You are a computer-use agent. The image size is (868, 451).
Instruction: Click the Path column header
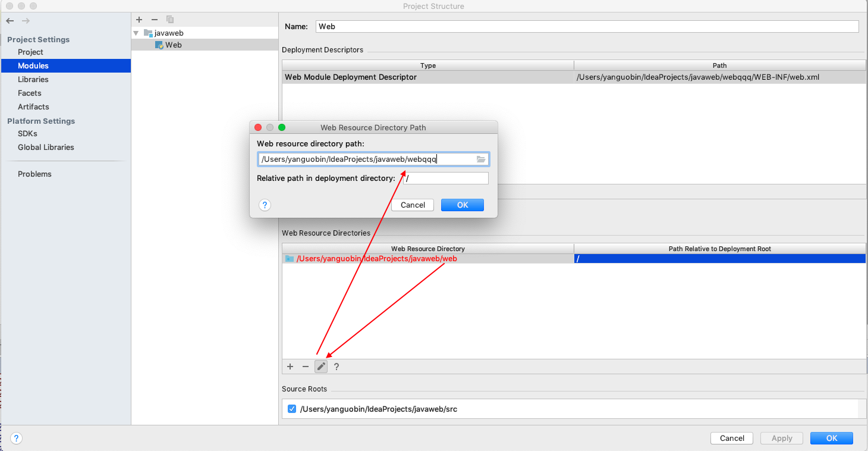click(720, 65)
